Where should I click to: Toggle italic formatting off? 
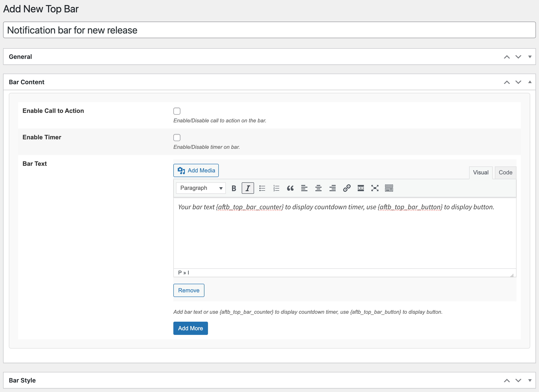pos(248,188)
